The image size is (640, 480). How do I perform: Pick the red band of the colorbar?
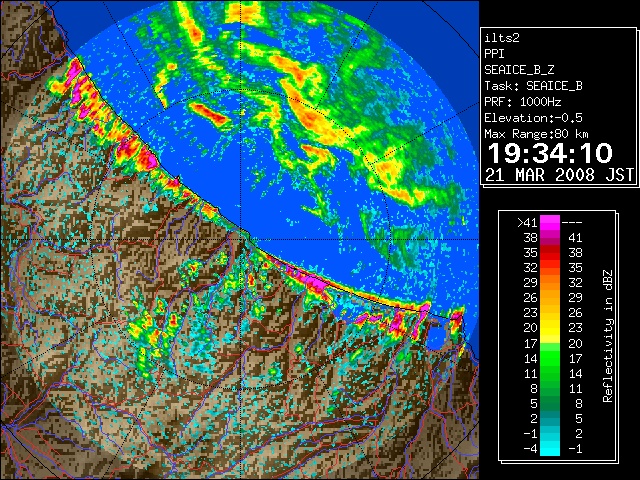tap(550, 253)
